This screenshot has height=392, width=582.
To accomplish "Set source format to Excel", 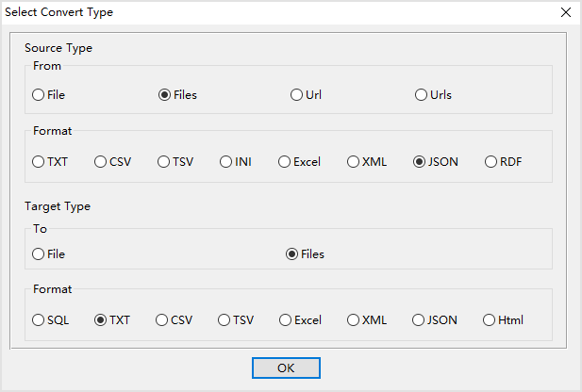I will [284, 162].
